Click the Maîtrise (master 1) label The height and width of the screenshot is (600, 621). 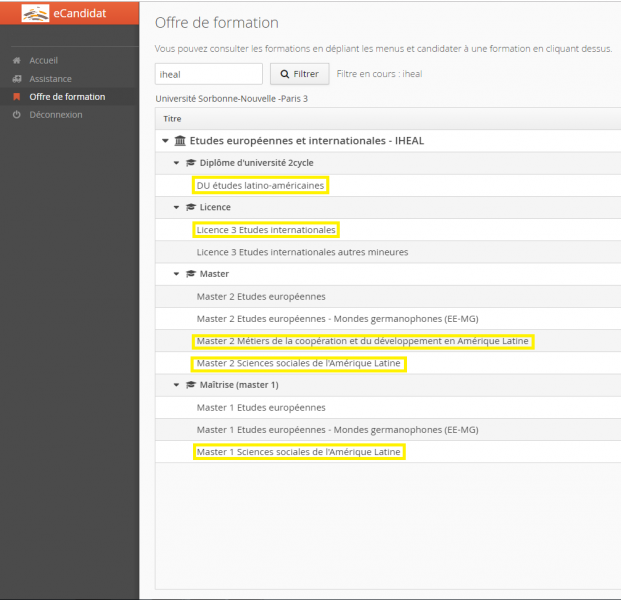(x=239, y=385)
